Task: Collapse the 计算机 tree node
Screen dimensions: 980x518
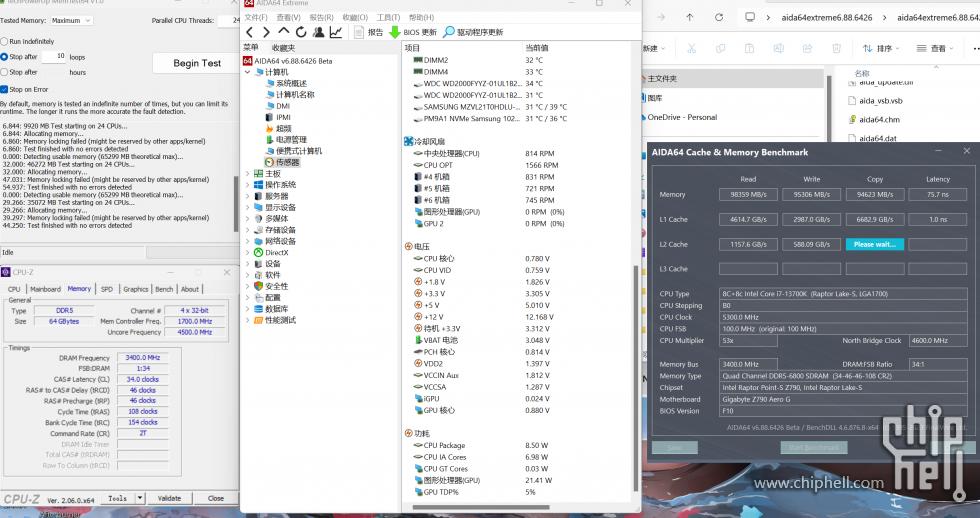Action: click(x=248, y=72)
